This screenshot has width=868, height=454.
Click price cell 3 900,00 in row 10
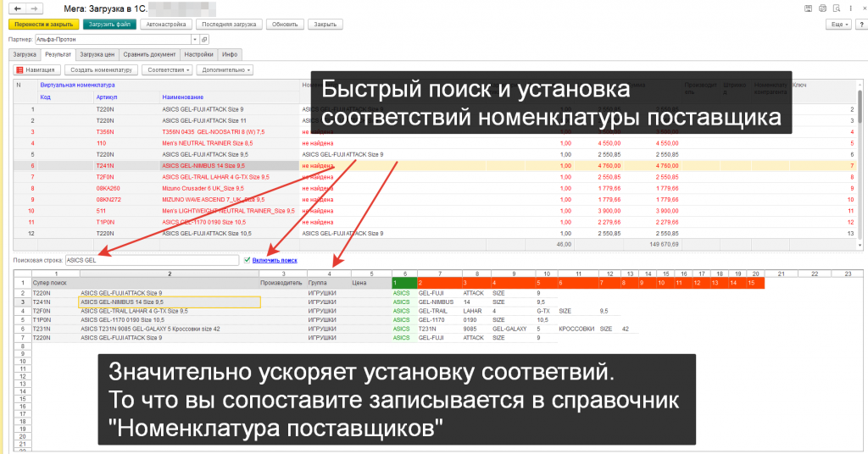coord(609,211)
